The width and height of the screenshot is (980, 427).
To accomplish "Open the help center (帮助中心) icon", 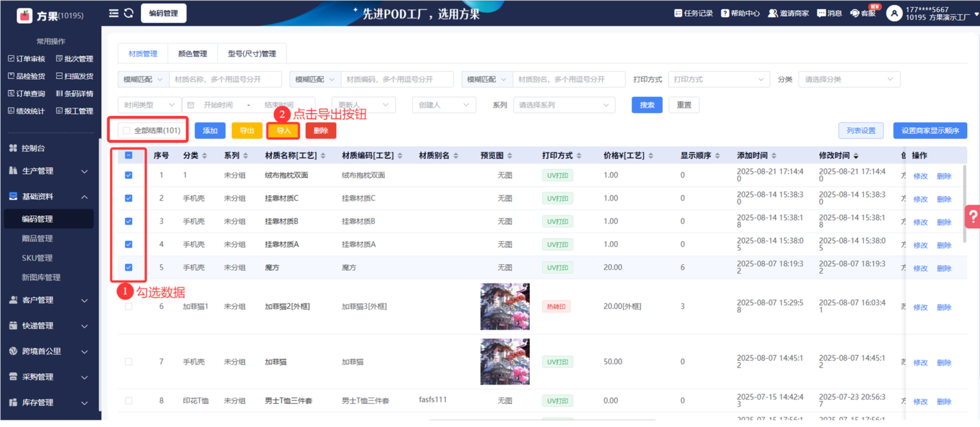I will click(x=725, y=13).
